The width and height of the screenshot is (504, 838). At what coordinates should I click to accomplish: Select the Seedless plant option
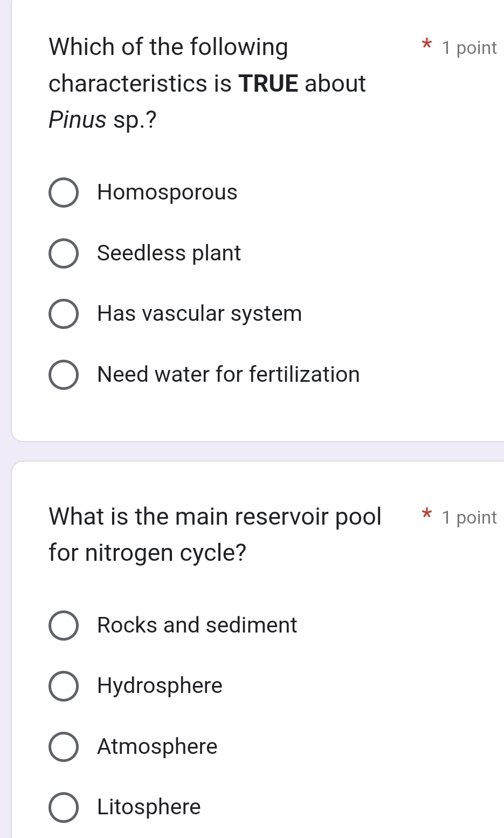click(63, 253)
